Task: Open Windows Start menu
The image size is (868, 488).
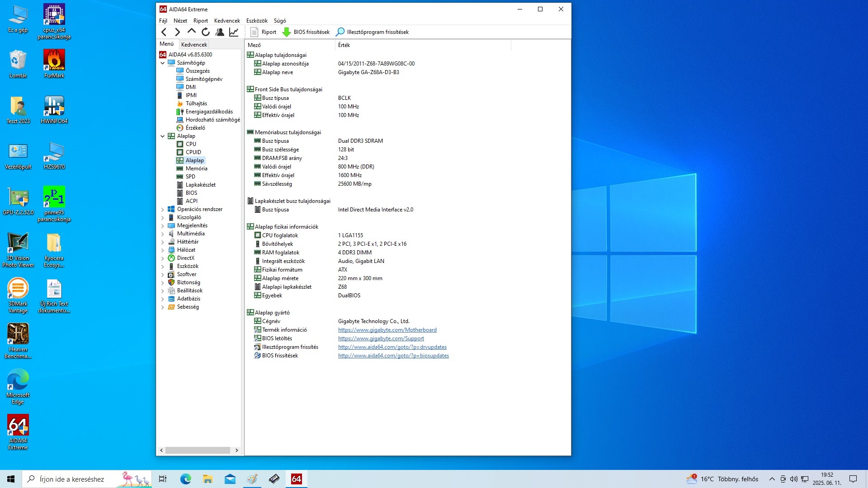Action: [x=11, y=479]
